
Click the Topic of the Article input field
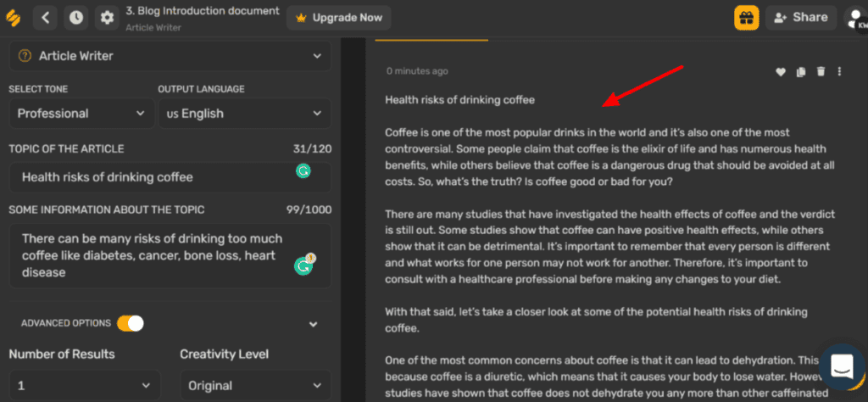coord(153,177)
